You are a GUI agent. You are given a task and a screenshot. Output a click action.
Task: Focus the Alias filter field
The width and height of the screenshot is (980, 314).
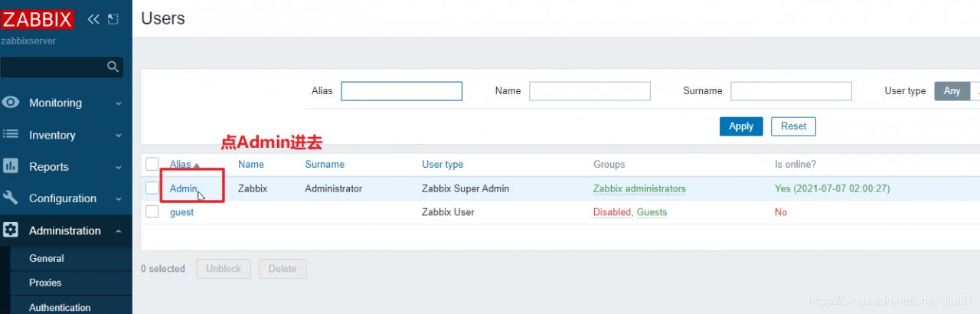tap(402, 91)
